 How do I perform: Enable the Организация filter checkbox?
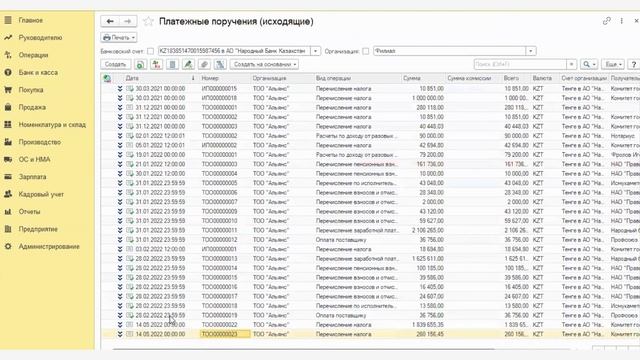point(365,51)
